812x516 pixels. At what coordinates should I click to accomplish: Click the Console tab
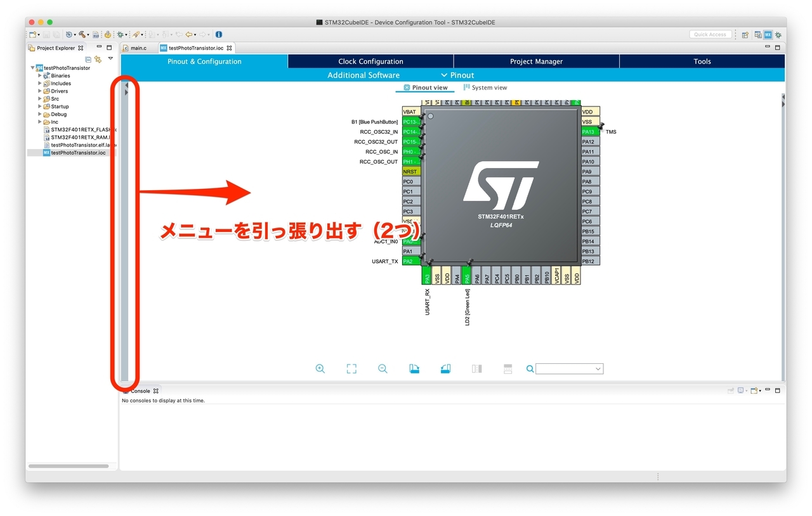click(140, 390)
